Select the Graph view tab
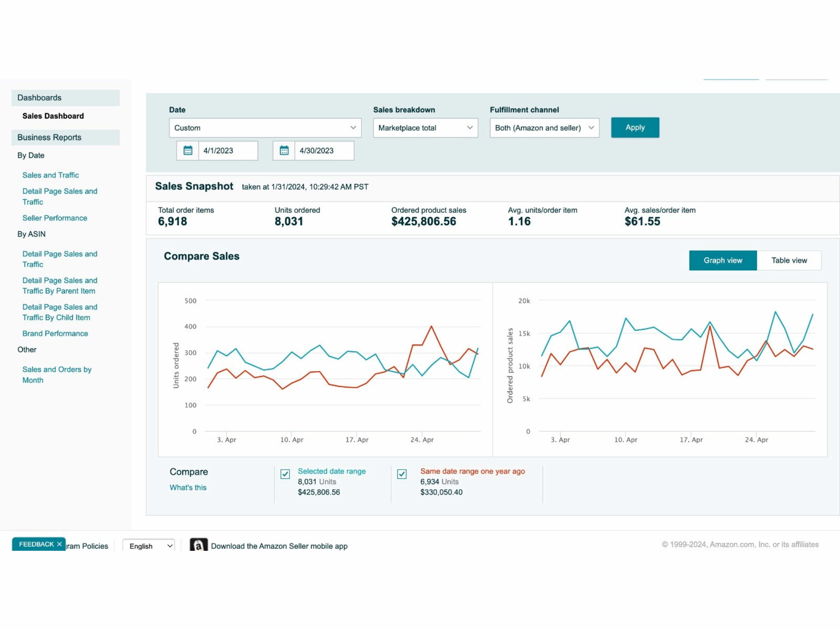 (x=723, y=260)
